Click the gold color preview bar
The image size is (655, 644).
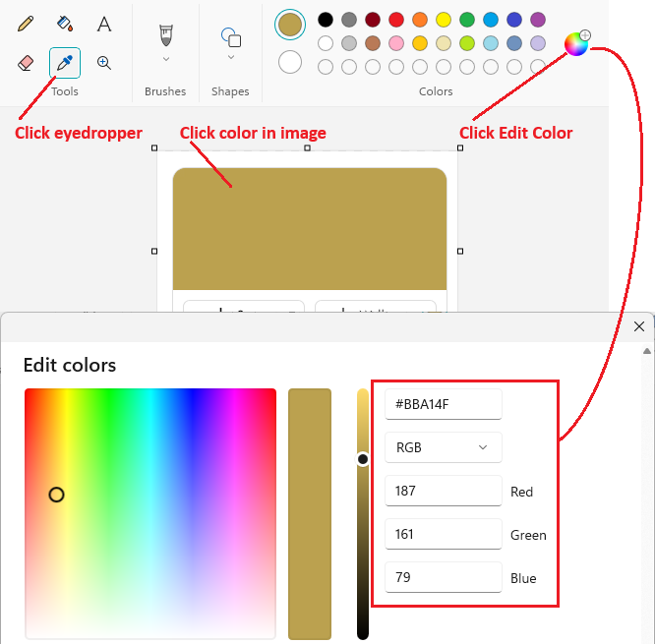(310, 513)
